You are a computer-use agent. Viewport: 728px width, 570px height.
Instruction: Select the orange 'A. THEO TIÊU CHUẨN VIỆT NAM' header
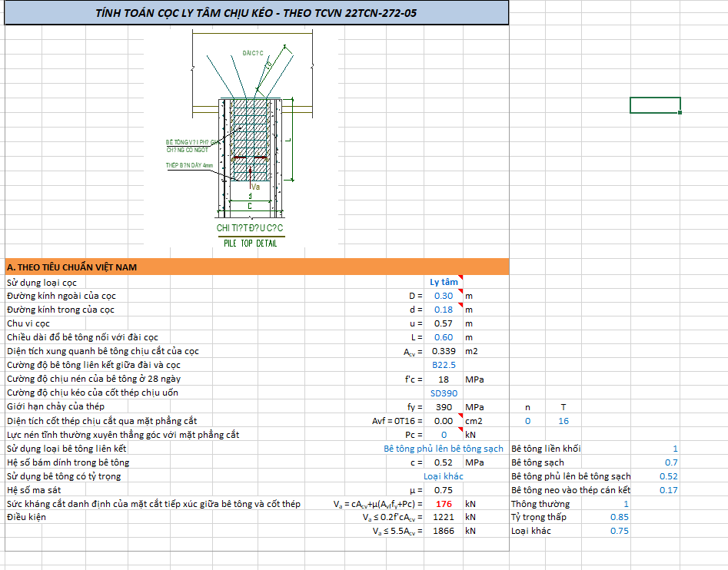click(256, 267)
